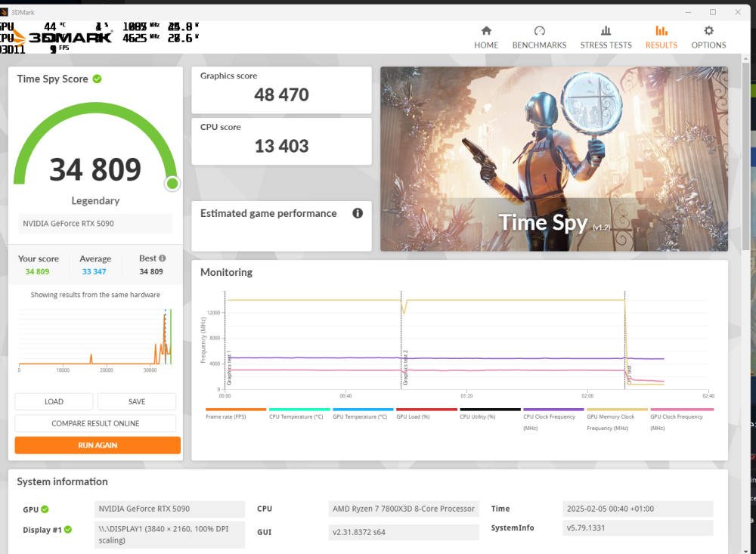Open the OPTIONS tab

click(708, 38)
